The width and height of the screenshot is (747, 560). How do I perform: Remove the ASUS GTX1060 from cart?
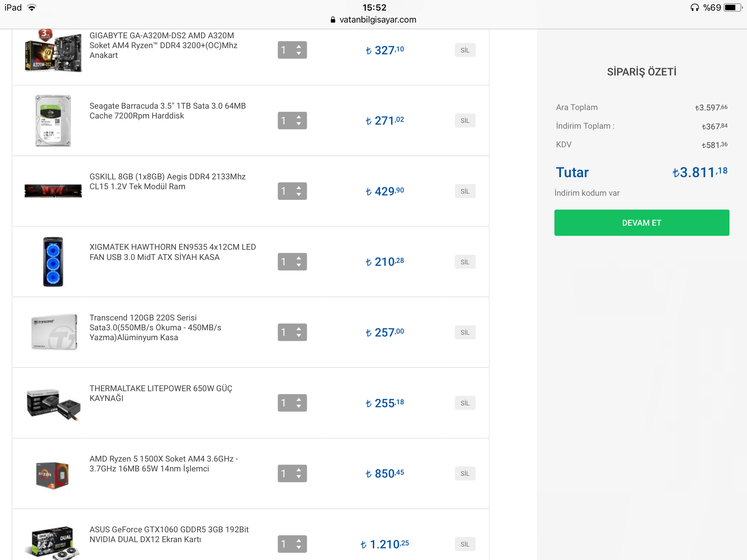point(465,544)
